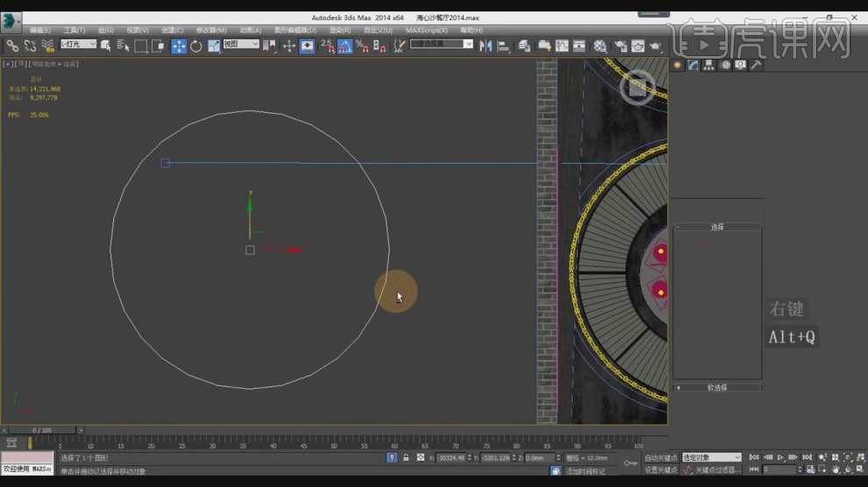Click the 设置关键点 button
Screen dimensions: 868x487
click(x=661, y=469)
